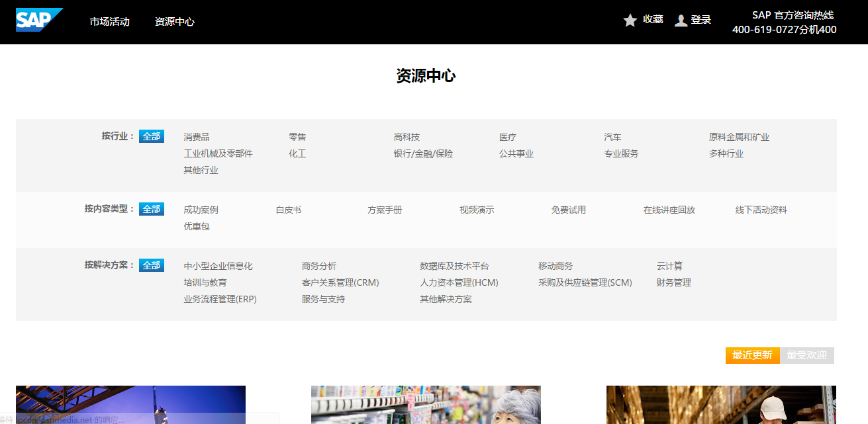Filter by 零售 industry
The image size is (868, 424).
point(297,138)
